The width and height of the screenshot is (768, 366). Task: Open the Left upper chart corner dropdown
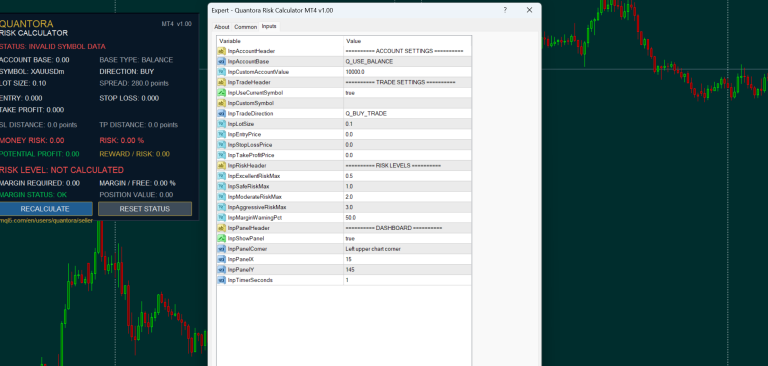pyautogui.click(x=408, y=249)
